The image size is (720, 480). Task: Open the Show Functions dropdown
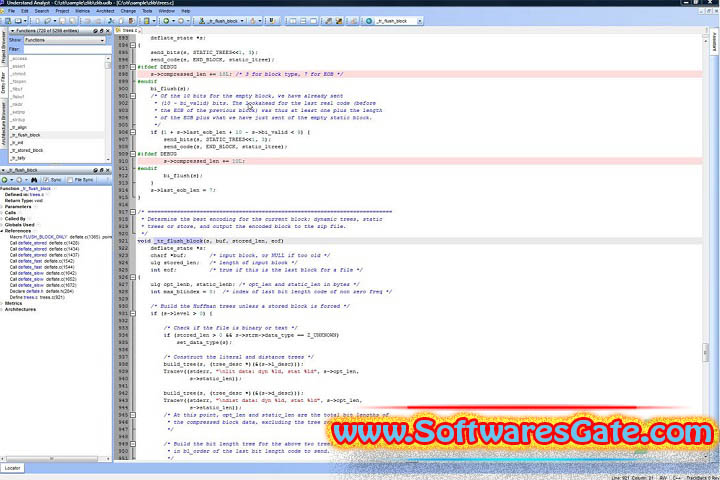point(65,40)
